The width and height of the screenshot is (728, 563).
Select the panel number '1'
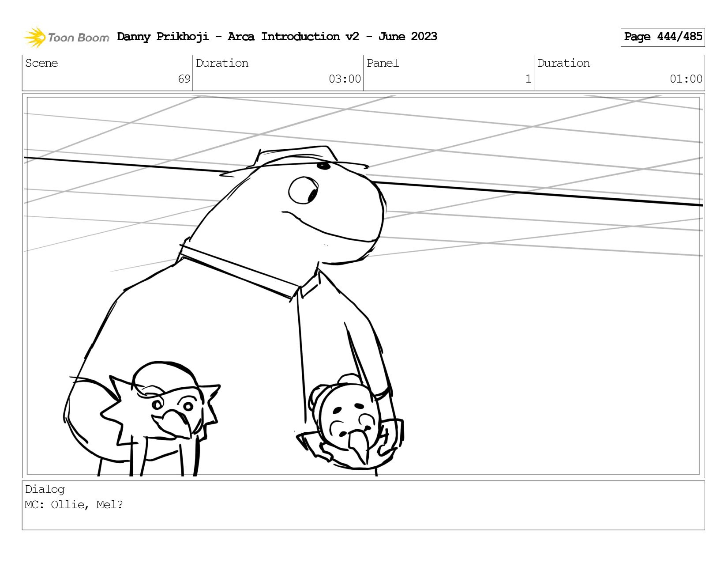pos(528,79)
